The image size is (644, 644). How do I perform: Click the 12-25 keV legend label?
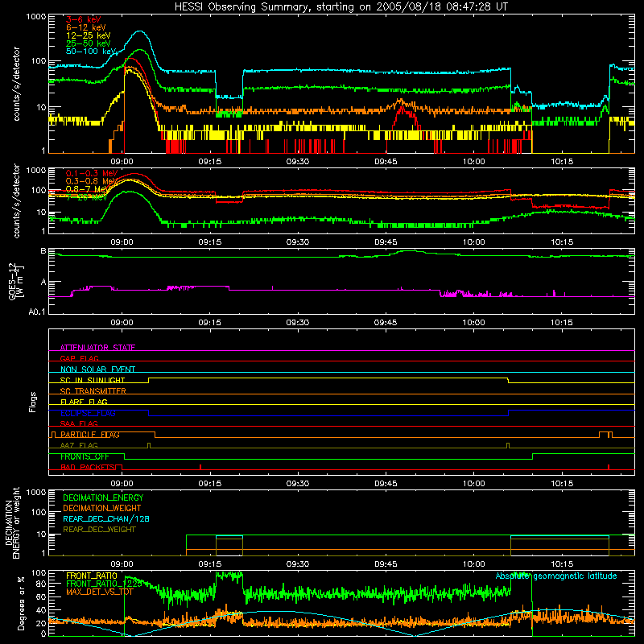click(x=89, y=35)
